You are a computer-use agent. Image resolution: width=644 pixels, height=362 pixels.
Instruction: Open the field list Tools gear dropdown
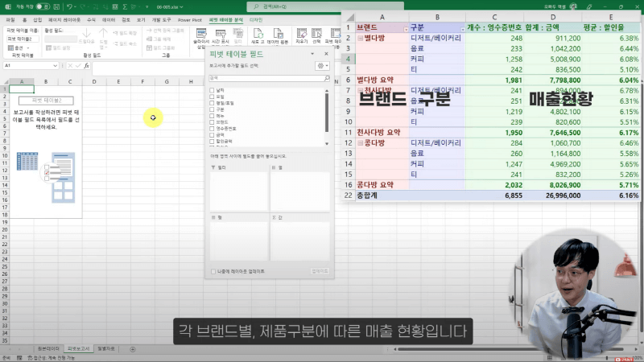[x=322, y=66]
